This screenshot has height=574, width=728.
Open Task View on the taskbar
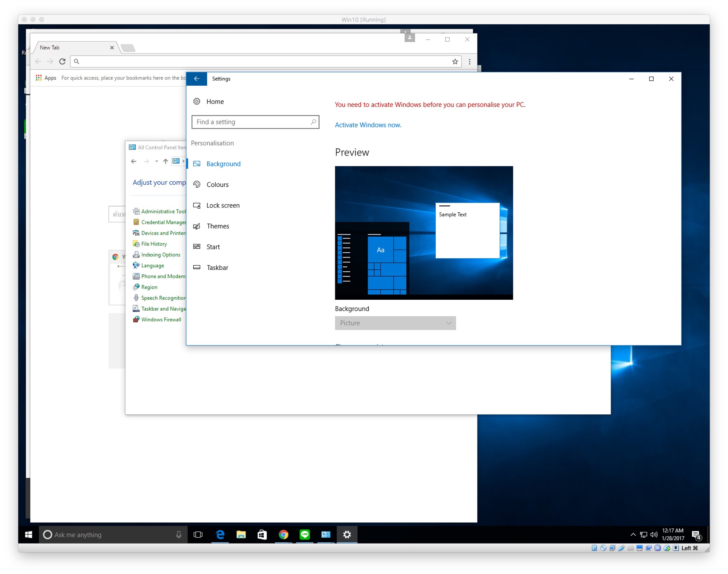coord(198,535)
